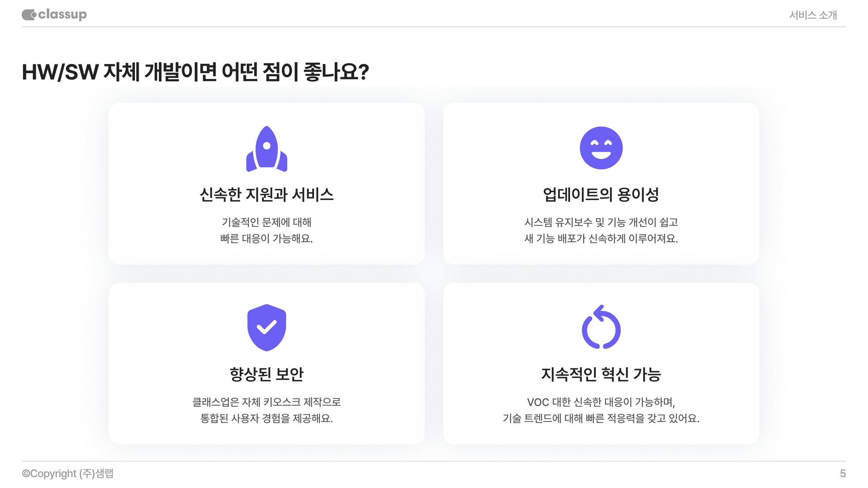Click the text line 빠른 대응이 가능해요
The width and height of the screenshot is (868, 488).
coord(267,239)
